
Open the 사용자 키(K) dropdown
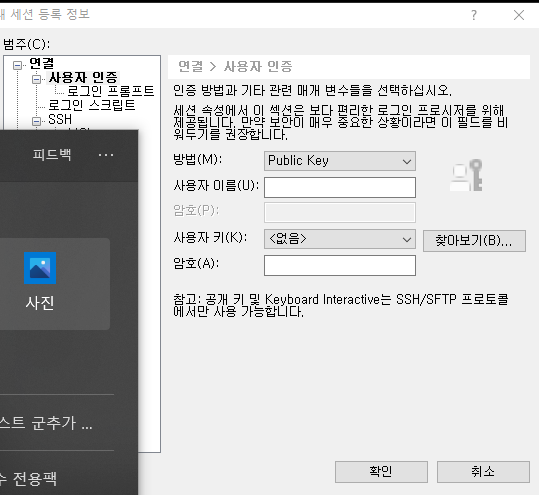340,239
